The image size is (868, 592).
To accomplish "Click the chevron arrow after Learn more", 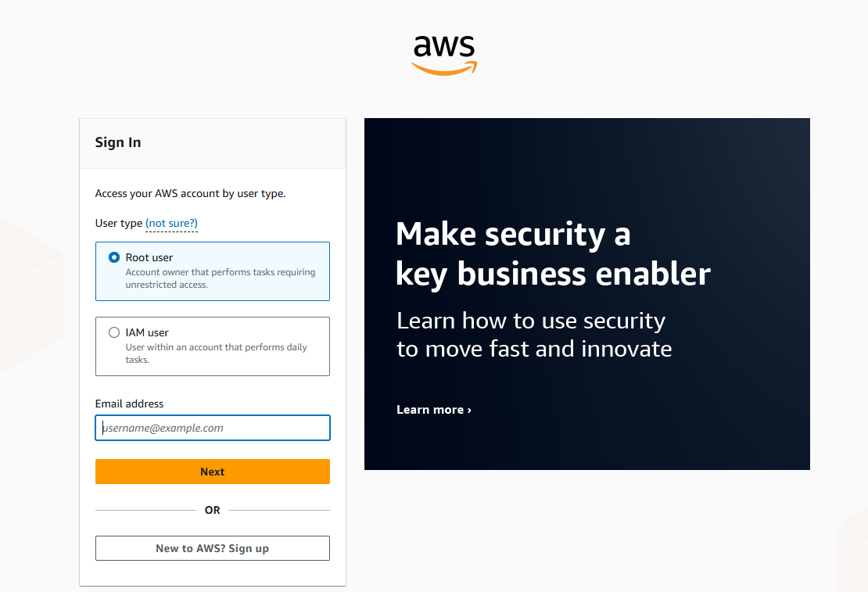I will [x=469, y=411].
